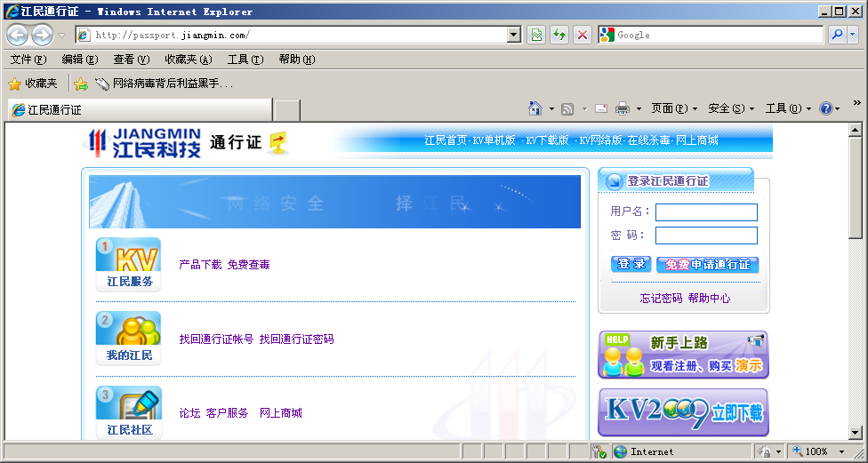868x463 pixels.
Task: Open the 帮助(H) menu
Action: tap(297, 60)
